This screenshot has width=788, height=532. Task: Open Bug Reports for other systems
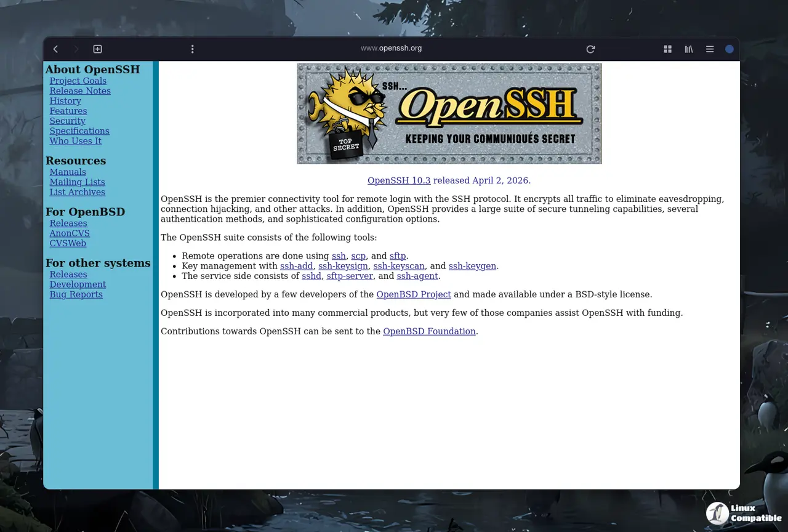click(76, 294)
